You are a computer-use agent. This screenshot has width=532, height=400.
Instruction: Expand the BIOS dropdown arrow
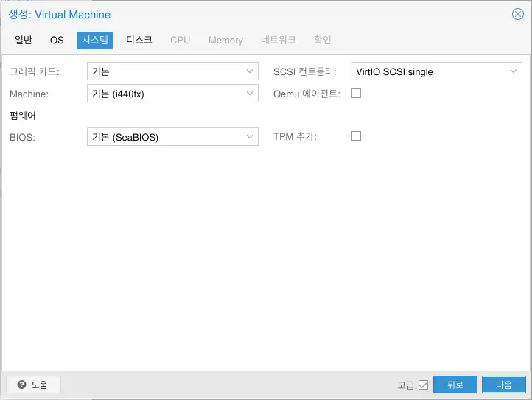coord(250,137)
